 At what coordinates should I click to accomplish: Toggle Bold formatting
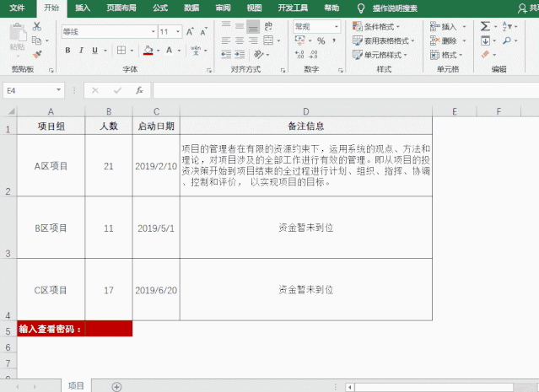(67, 51)
